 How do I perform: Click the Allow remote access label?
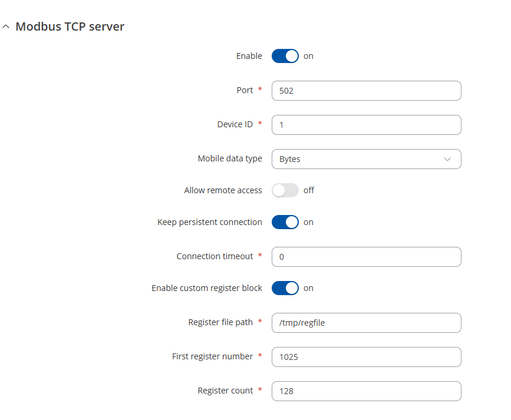click(223, 190)
